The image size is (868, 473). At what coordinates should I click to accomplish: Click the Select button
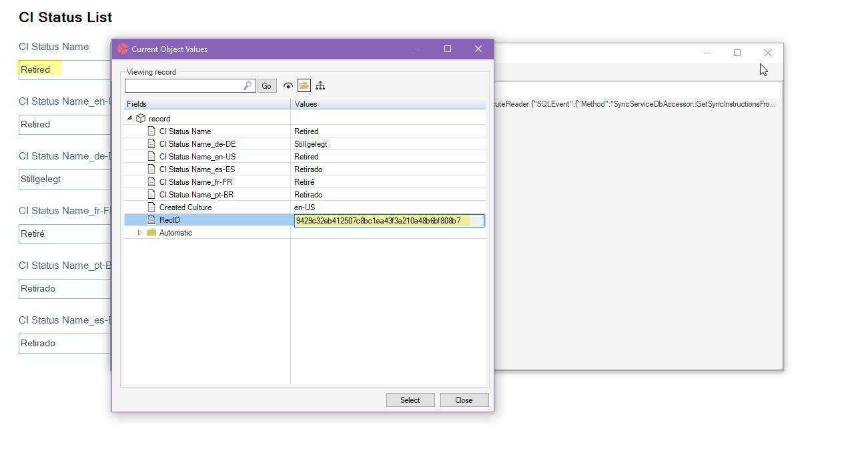tap(410, 400)
